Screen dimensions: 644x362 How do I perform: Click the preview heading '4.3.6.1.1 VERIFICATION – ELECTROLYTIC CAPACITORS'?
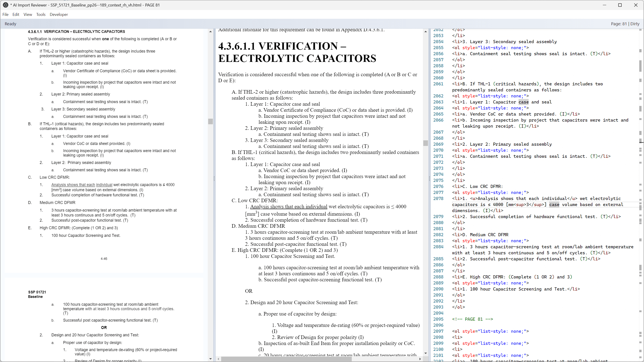click(297, 52)
